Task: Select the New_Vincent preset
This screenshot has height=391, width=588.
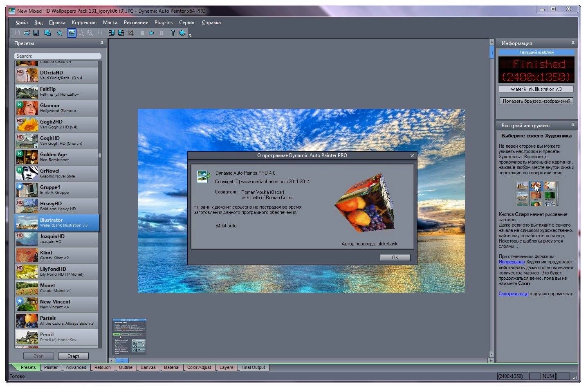Action: click(56, 304)
